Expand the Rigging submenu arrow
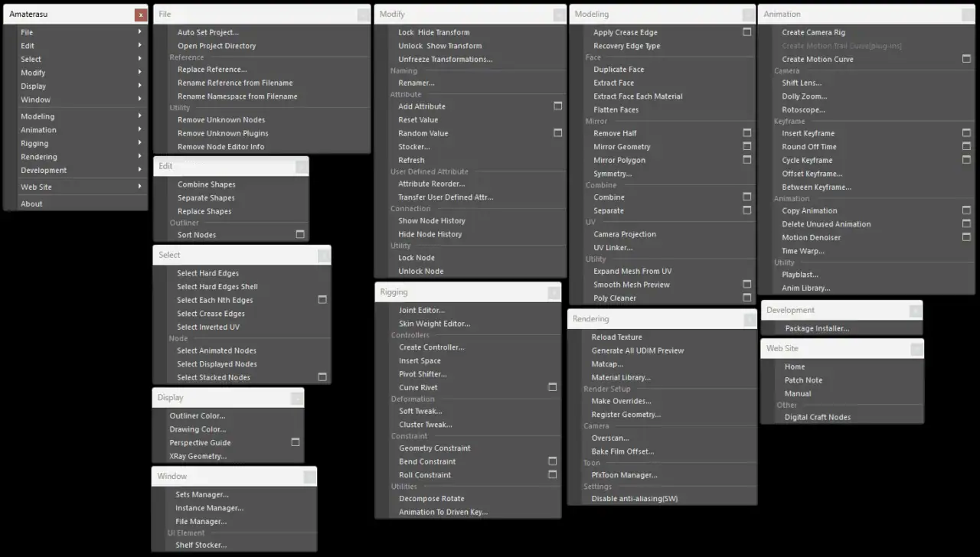980x557 pixels. coord(139,143)
